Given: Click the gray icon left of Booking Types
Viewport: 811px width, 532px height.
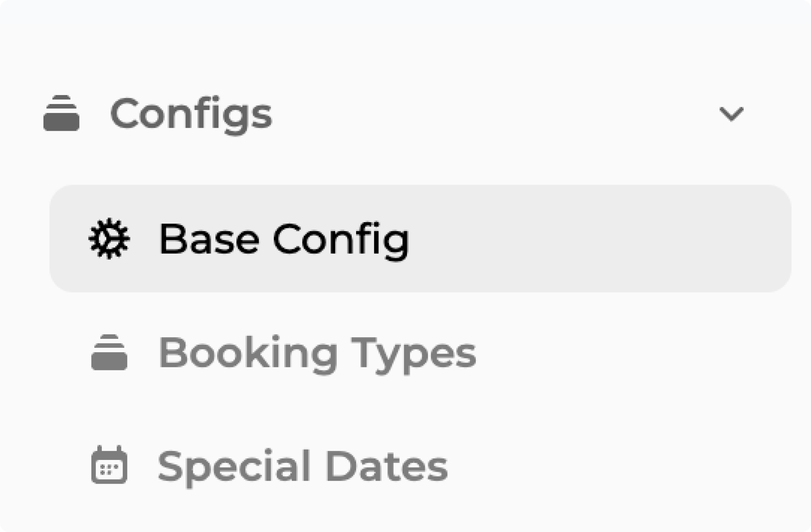Looking at the screenshot, I should coord(109,352).
